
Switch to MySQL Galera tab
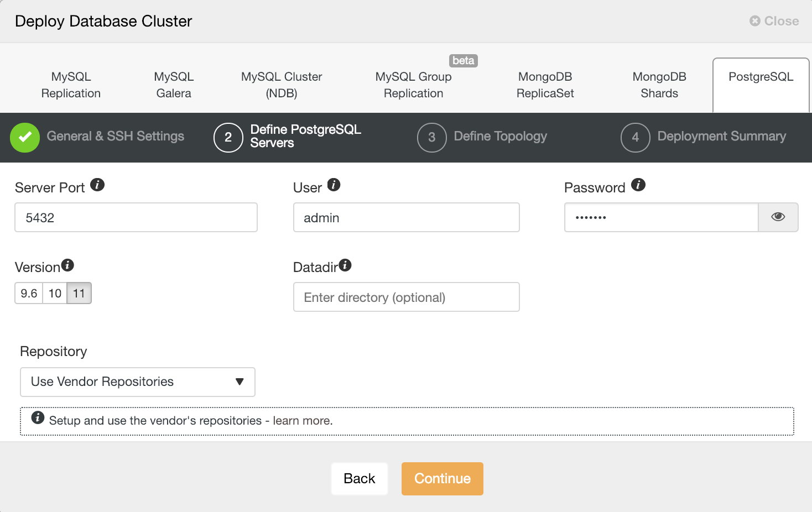point(174,85)
